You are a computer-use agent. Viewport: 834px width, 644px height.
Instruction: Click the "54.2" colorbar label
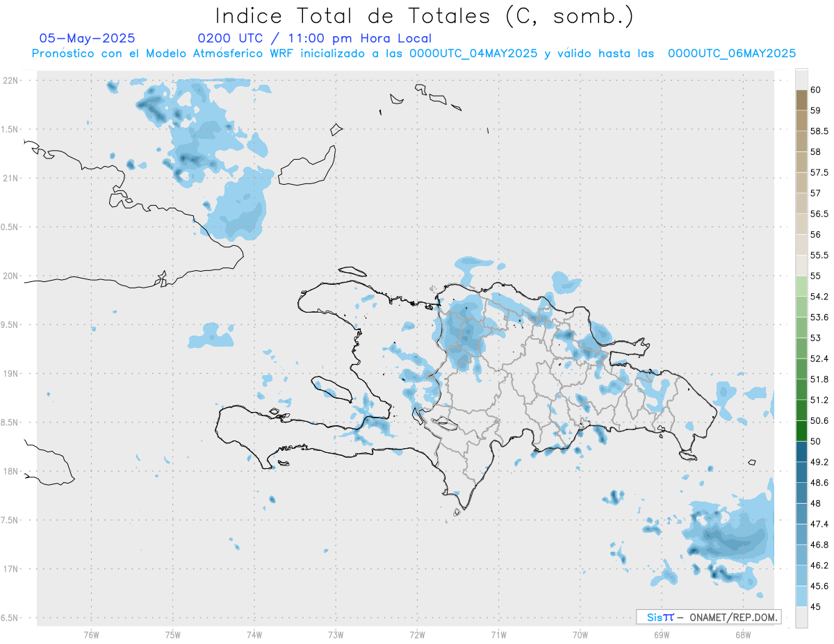[x=819, y=297]
